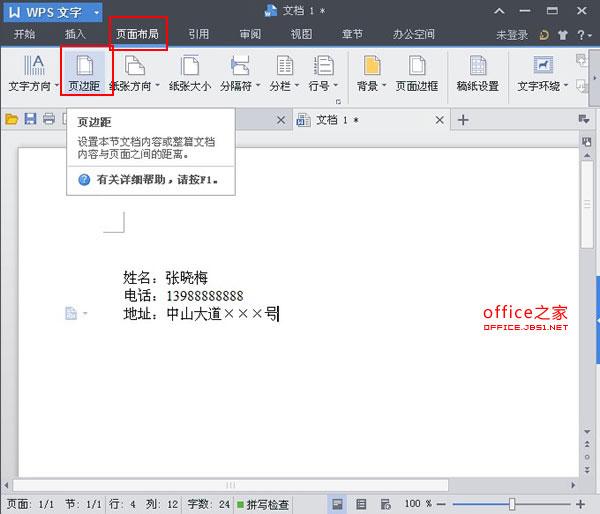Expand the WPS 文字 application menu arrow
The image size is (600, 514).
point(96,13)
